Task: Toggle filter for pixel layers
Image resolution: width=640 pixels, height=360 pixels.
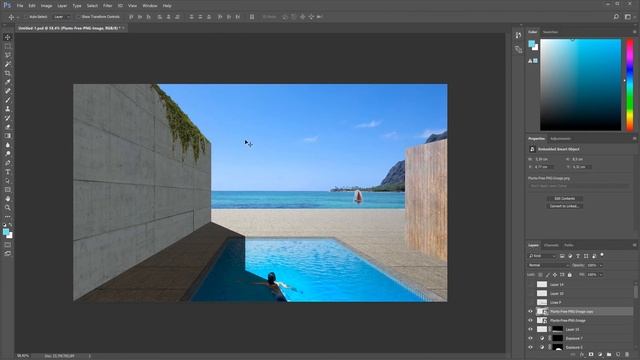Action: point(562,256)
